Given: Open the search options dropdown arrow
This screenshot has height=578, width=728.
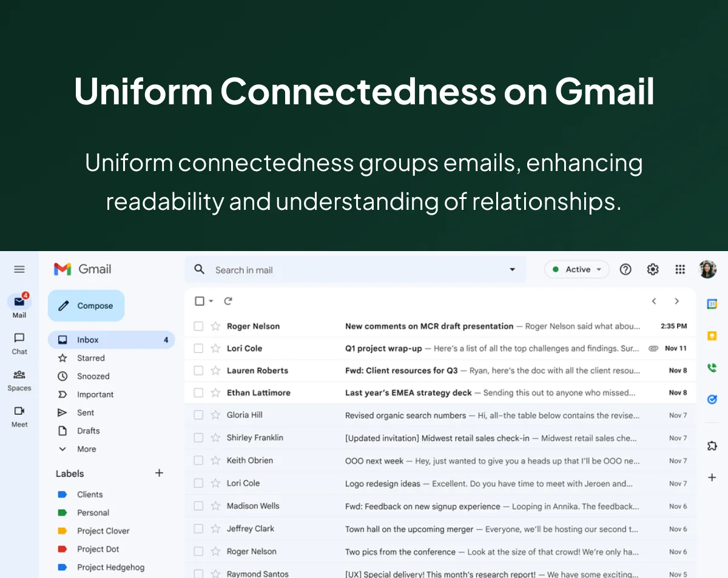Looking at the screenshot, I should pos(512,270).
